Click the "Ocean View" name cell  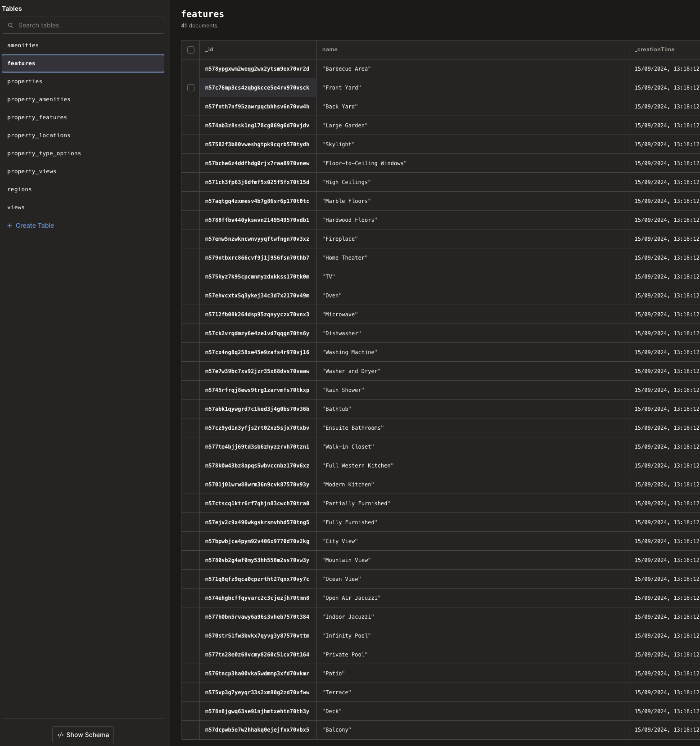[x=473, y=579]
